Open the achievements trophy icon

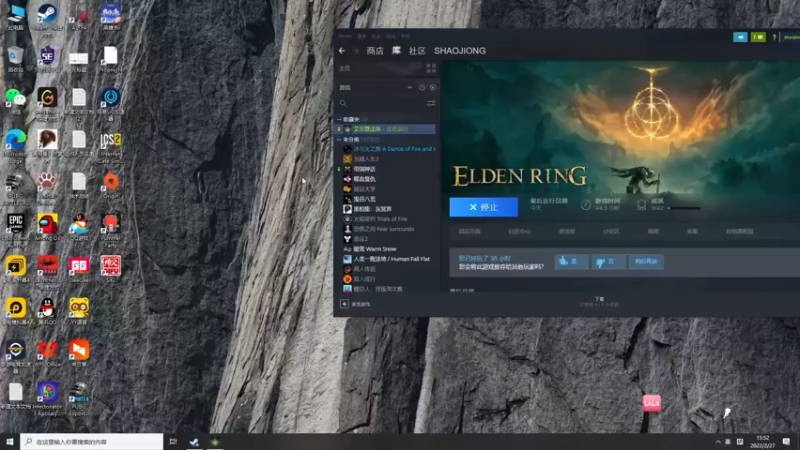point(641,205)
